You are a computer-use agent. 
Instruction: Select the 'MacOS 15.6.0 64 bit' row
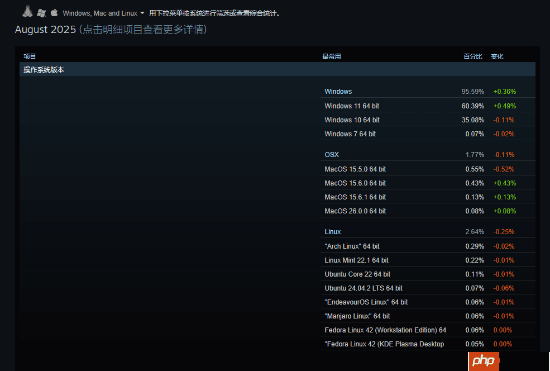click(428, 183)
